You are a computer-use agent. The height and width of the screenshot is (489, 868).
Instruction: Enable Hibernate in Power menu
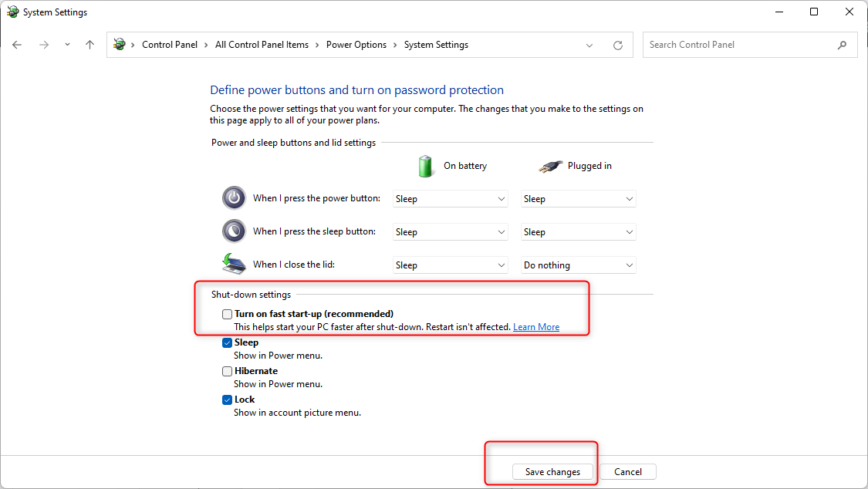[x=227, y=371]
